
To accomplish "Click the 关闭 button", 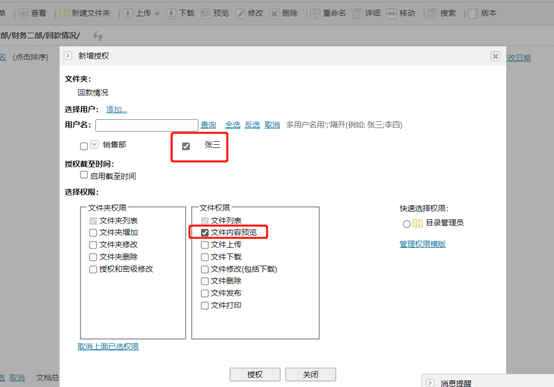I will tap(311, 375).
